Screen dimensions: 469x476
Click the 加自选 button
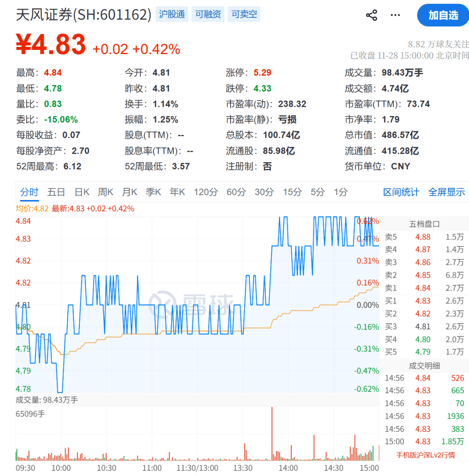[443, 15]
